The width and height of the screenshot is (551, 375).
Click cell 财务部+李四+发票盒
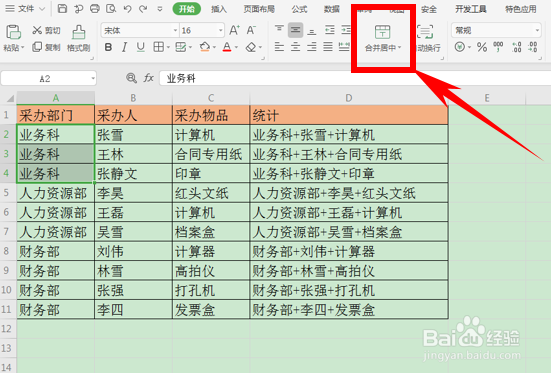(349, 310)
